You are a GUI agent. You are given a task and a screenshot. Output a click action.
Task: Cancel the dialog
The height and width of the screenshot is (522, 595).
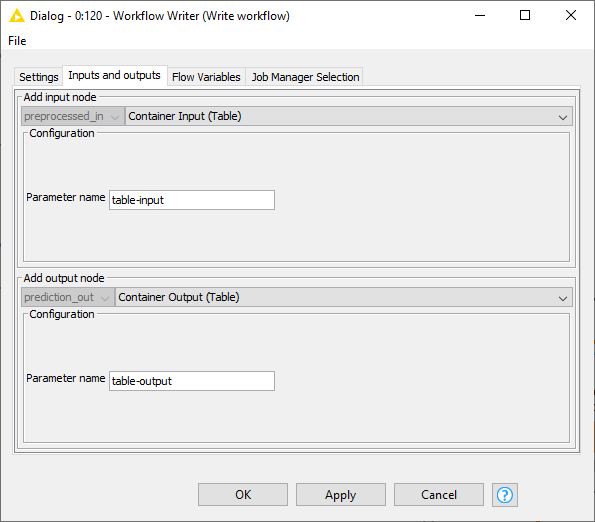pyautogui.click(x=439, y=495)
